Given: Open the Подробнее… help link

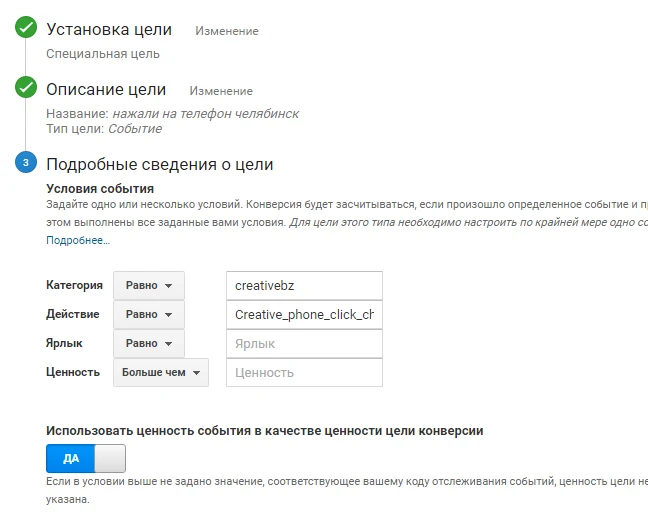Looking at the screenshot, I should click(x=78, y=240).
